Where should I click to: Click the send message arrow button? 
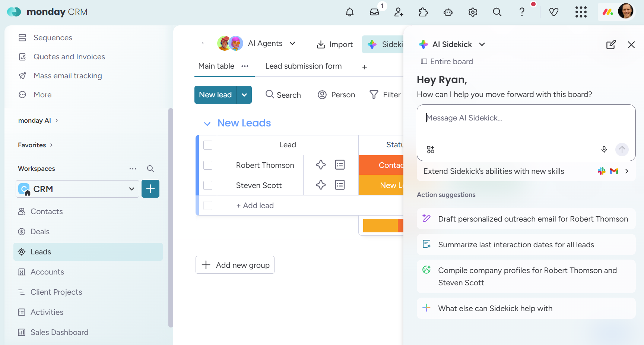622,150
